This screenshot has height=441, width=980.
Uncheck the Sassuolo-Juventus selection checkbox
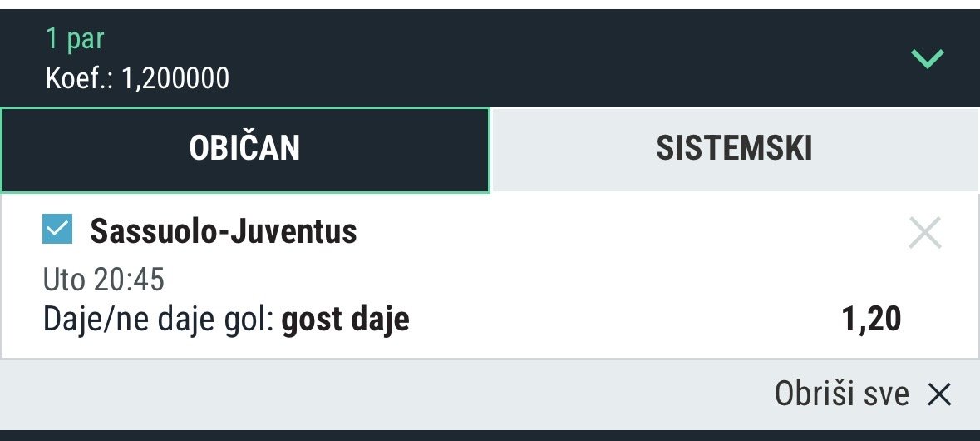[x=57, y=230]
